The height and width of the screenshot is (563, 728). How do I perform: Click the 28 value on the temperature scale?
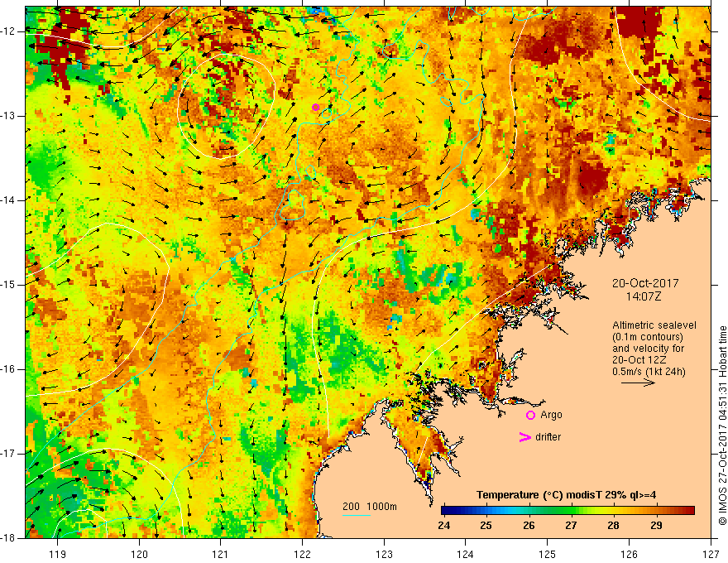click(x=613, y=526)
